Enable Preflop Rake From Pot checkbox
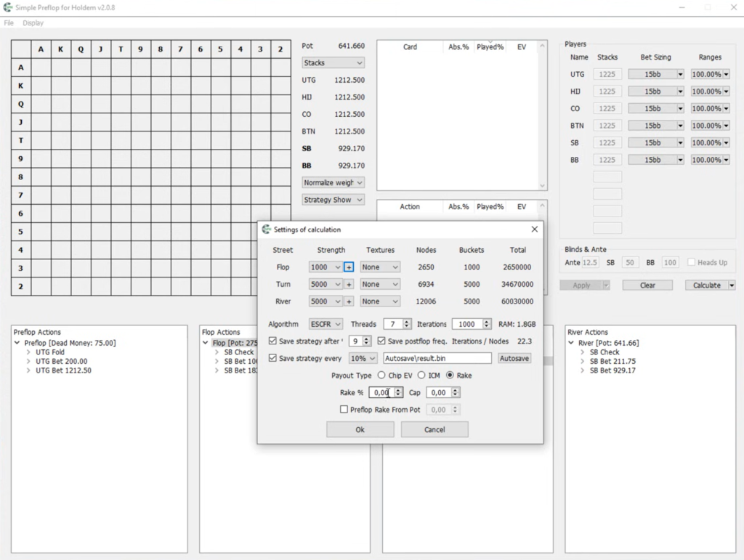 pyautogui.click(x=344, y=409)
